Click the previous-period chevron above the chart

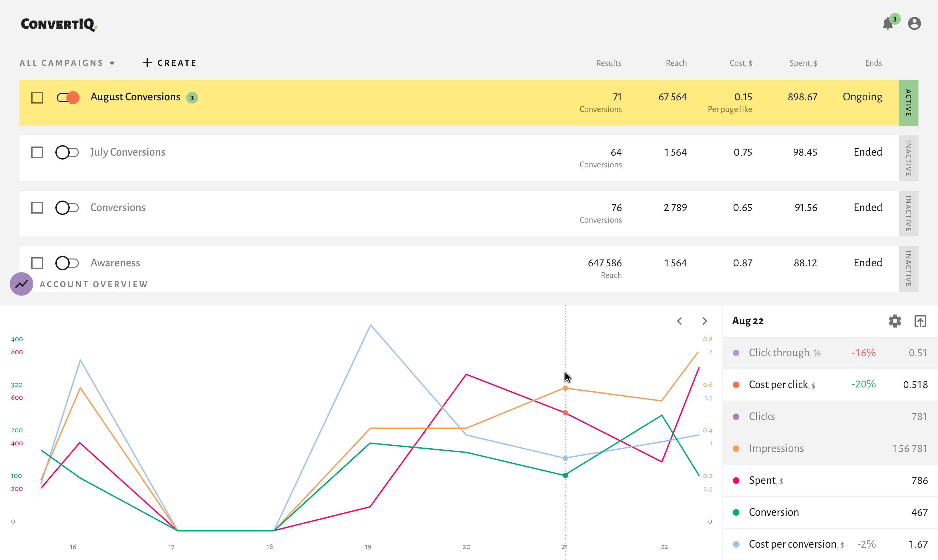point(680,321)
